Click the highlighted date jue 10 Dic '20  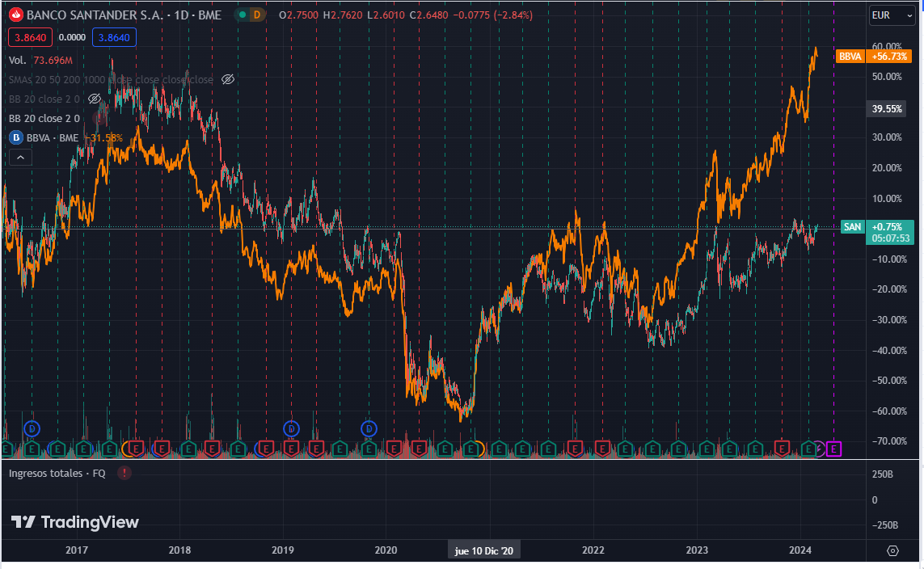coord(483,550)
